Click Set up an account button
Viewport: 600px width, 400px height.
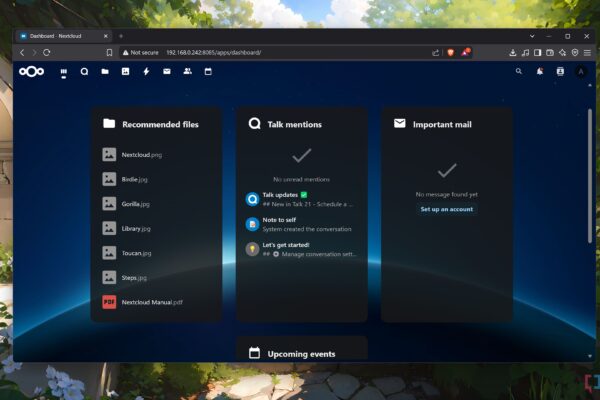[x=447, y=209]
